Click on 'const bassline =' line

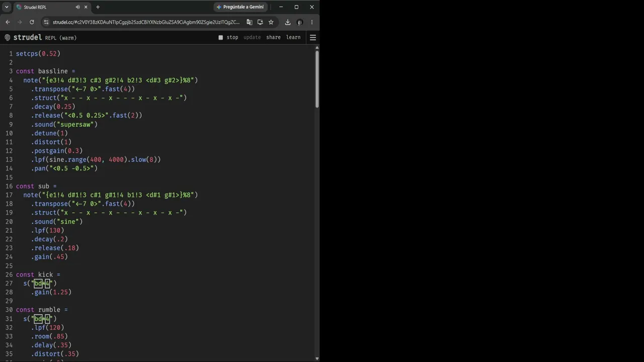point(45,71)
